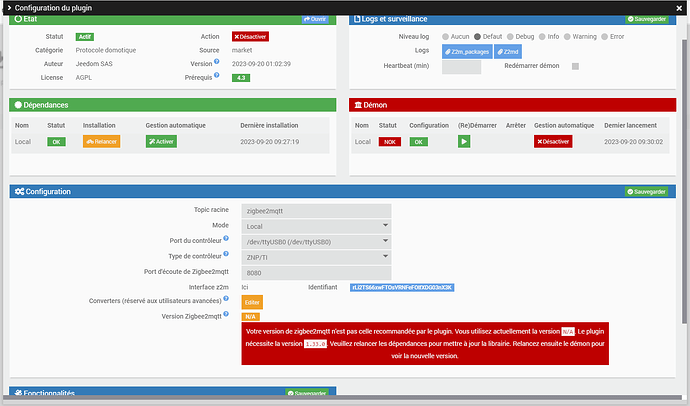Select Aucun log level
The image size is (690, 406).
click(x=445, y=37)
